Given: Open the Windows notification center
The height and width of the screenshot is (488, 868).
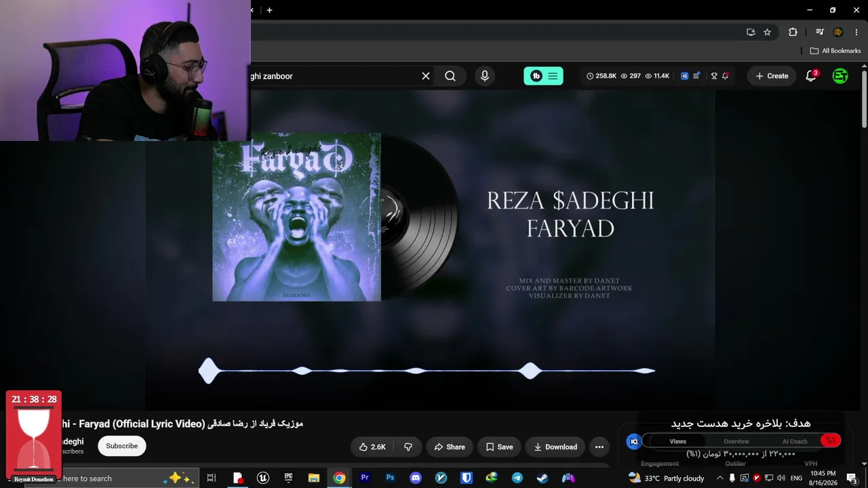Looking at the screenshot, I should click(x=852, y=478).
